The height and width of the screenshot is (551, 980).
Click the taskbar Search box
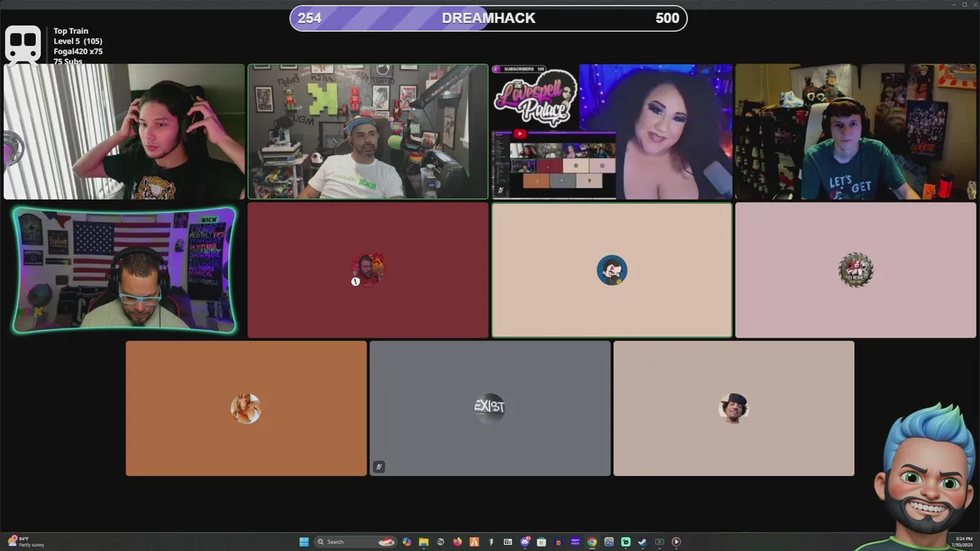[355, 542]
